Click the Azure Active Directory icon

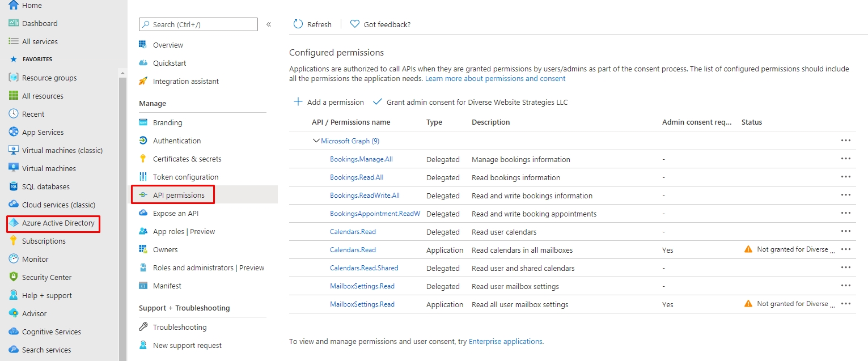[14, 223]
